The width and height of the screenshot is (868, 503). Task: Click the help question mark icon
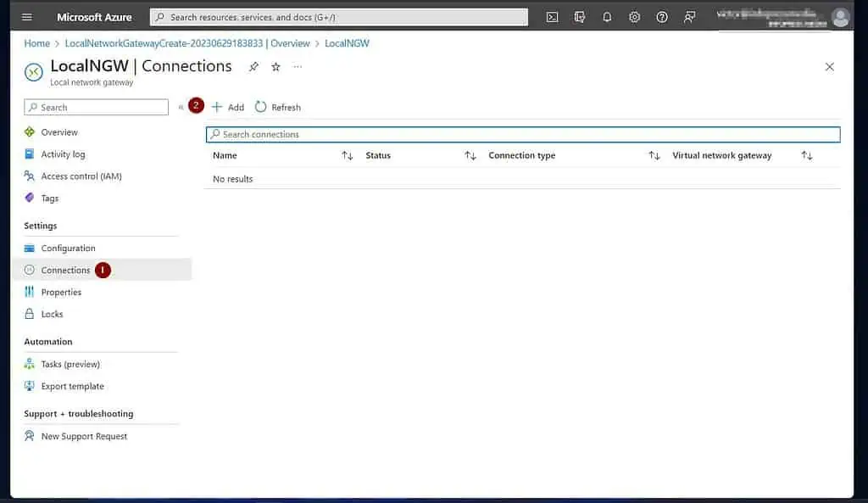[x=662, y=17]
